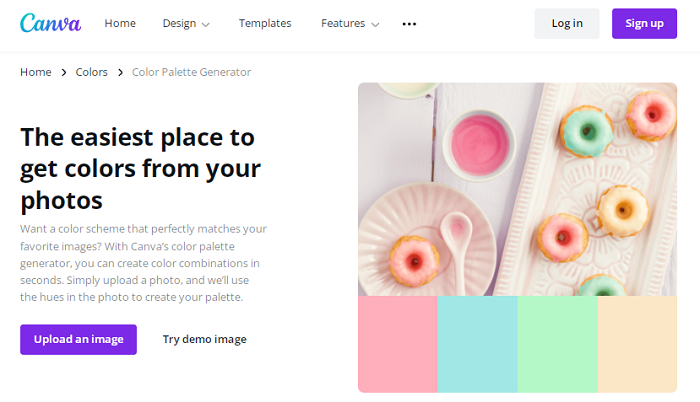
Task: Choose the mint green color swatch
Action: 557,344
